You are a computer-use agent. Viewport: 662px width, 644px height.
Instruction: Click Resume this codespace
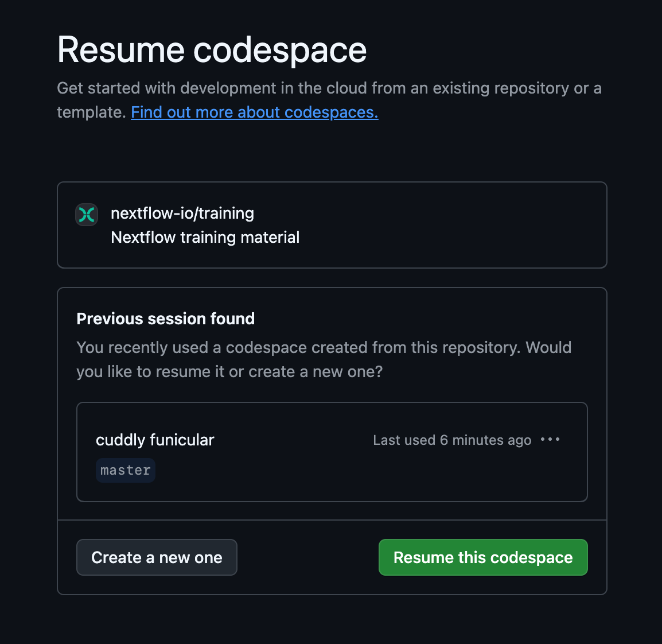click(482, 557)
